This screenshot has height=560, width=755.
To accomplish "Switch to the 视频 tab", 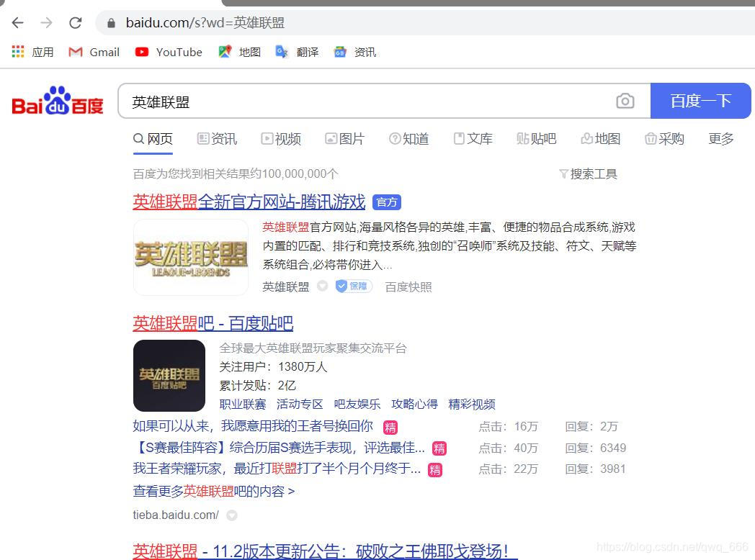I will [281, 139].
